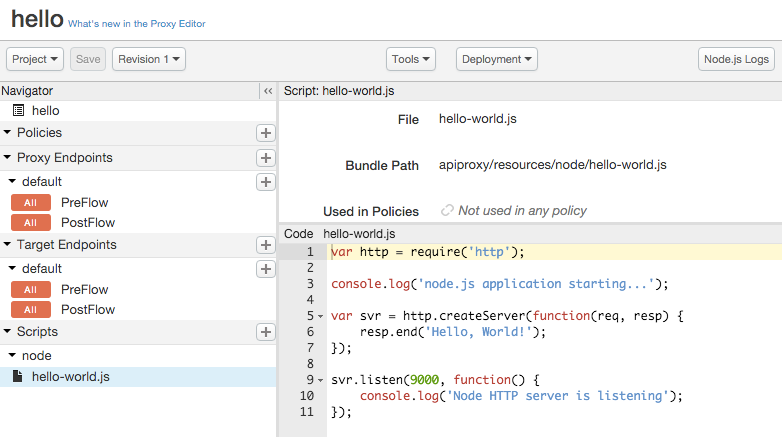Screen dimensions: 782x437
Task: Open the Revision 1 dropdown
Action: tap(149, 59)
